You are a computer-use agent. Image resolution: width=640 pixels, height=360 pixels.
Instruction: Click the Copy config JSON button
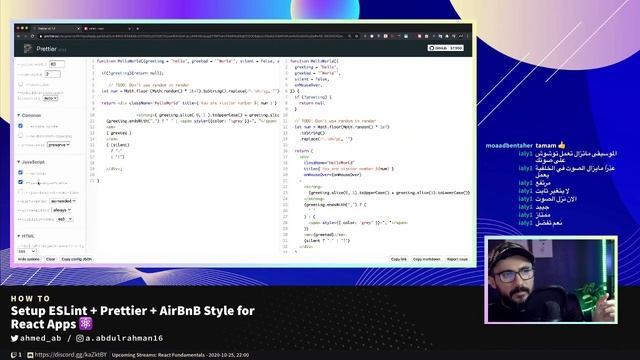click(x=77, y=259)
